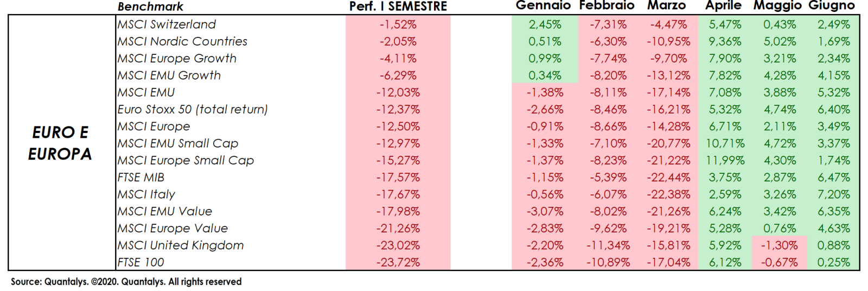The width and height of the screenshot is (868, 291).
Task: Click the Benchmark column header
Action: click(150, 7)
